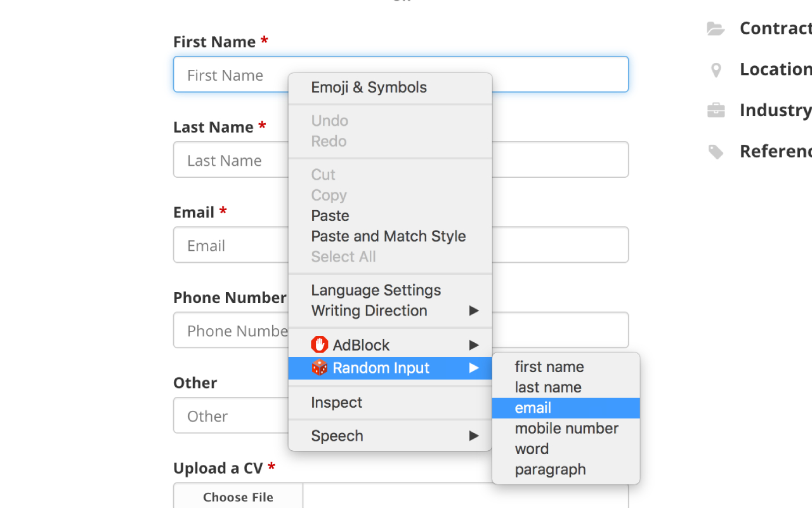This screenshot has height=508, width=812.
Task: Select the Contracts folder icon in the sidebar
Action: coord(716,29)
